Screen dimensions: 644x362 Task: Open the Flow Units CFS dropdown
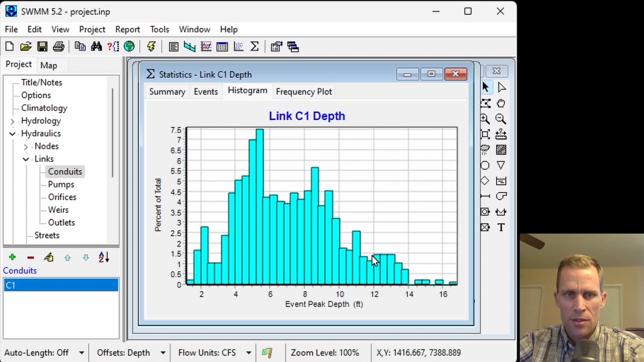click(249, 353)
